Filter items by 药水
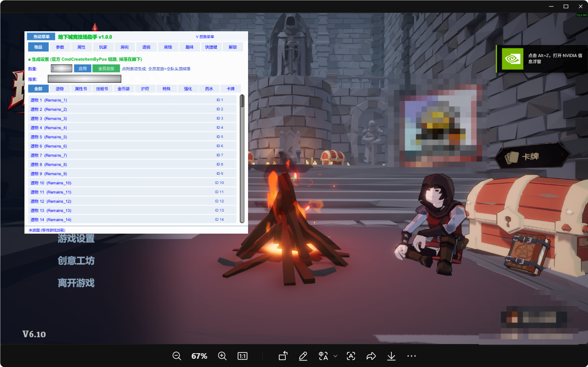Screen dimensions: 588x367 (x=209, y=89)
